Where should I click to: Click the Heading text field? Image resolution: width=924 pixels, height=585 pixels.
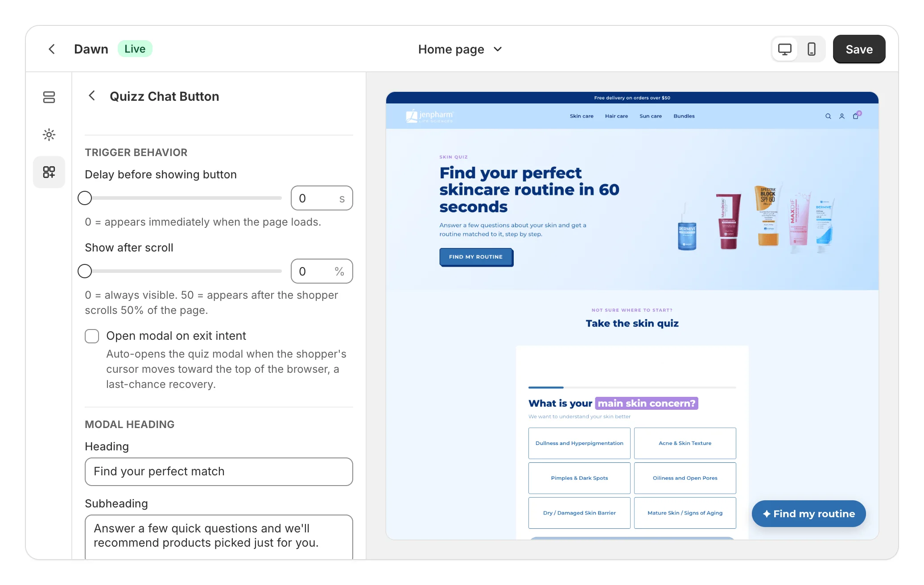click(219, 472)
